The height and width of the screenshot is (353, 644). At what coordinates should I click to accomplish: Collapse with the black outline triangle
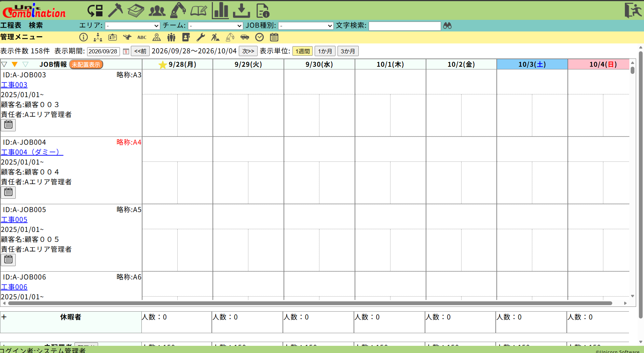click(4, 64)
